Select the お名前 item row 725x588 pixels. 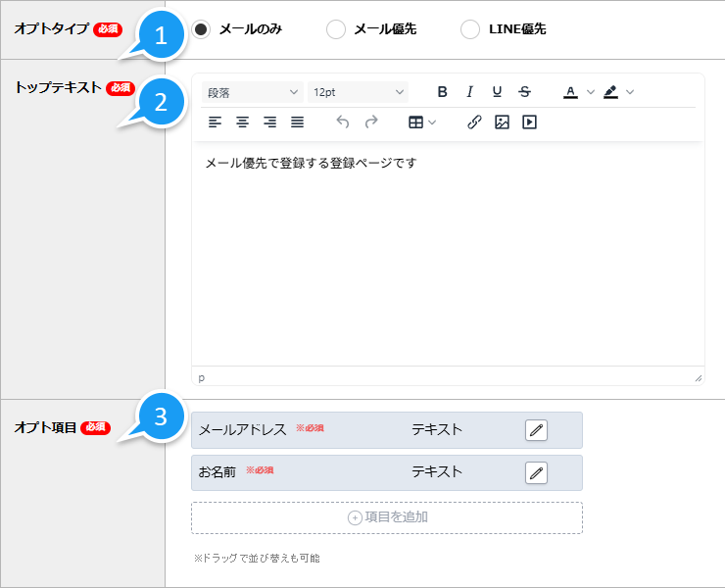point(387,472)
